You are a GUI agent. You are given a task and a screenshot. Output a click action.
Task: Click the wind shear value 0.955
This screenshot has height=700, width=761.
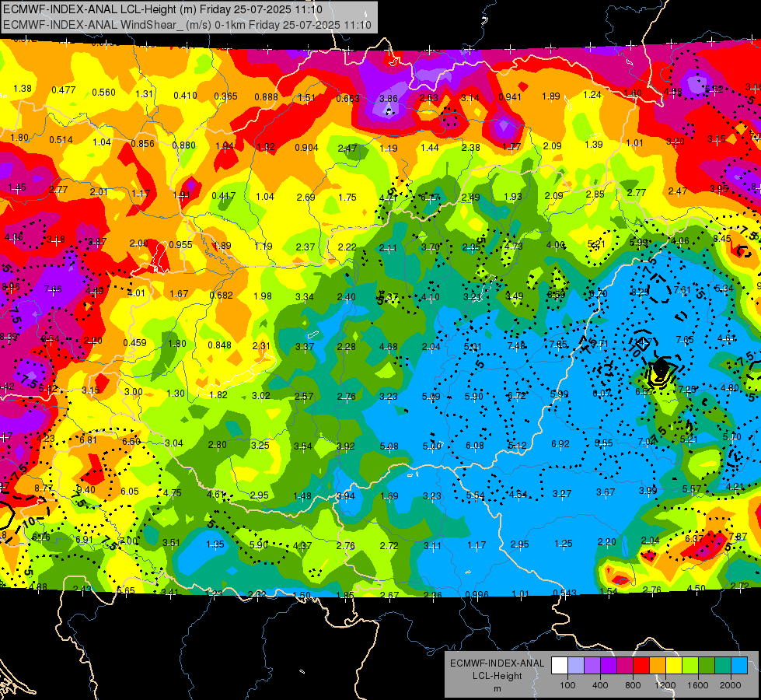click(180, 245)
